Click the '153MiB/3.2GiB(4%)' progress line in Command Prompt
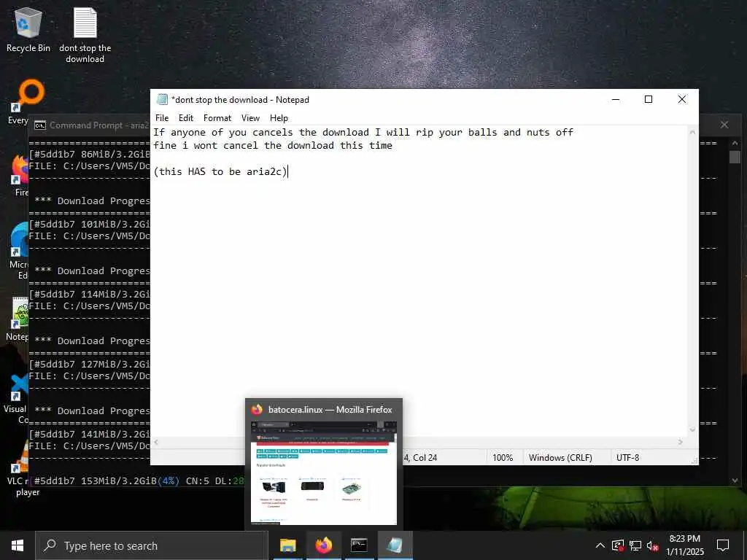The width and height of the screenshot is (747, 560). coord(136,481)
